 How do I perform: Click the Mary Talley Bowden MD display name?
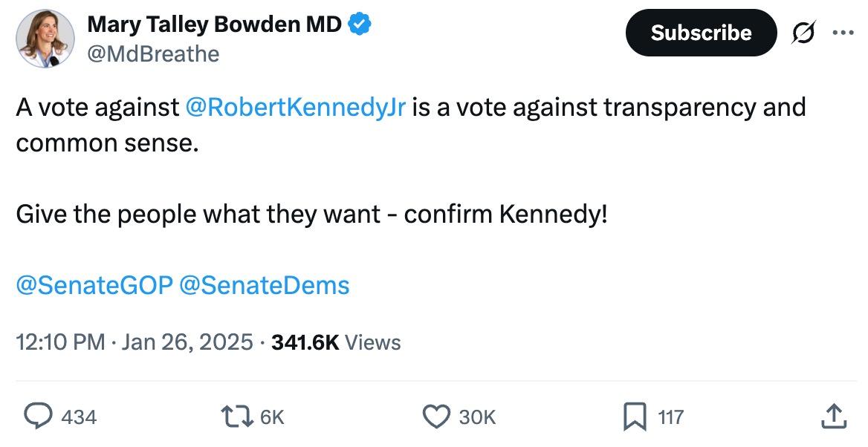click(x=215, y=25)
